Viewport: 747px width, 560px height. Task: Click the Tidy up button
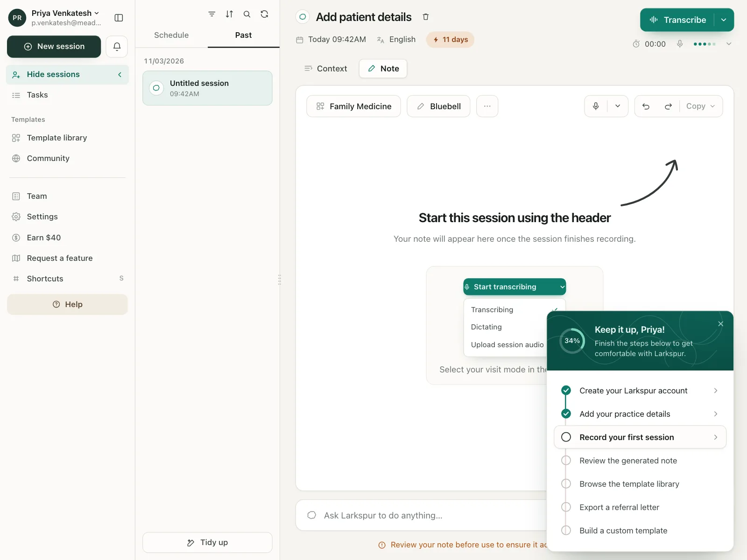[x=207, y=542]
